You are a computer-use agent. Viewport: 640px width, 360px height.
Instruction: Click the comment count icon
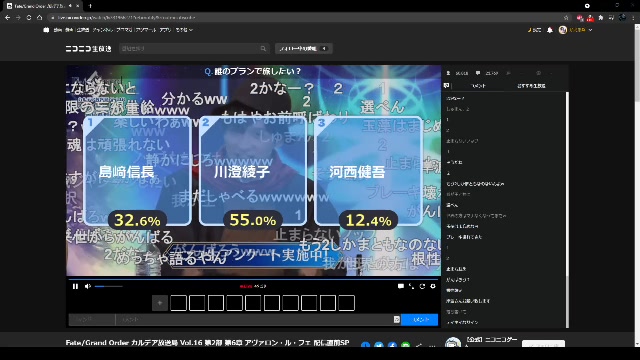[x=478, y=73]
